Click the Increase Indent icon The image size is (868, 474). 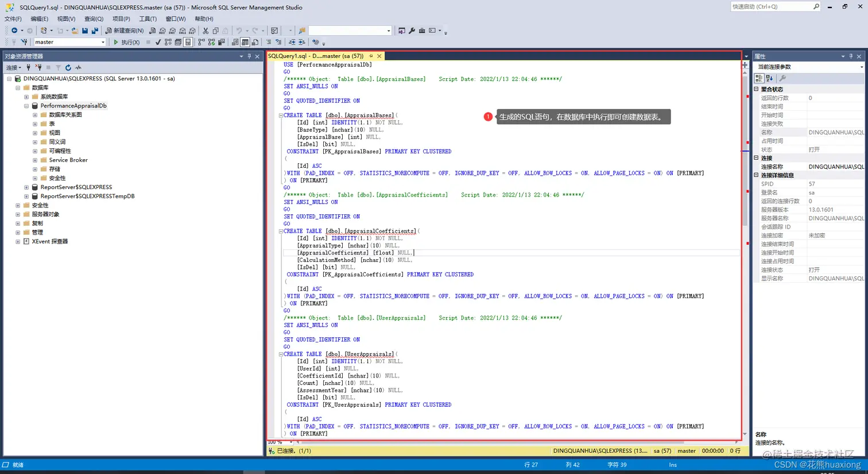pos(302,42)
